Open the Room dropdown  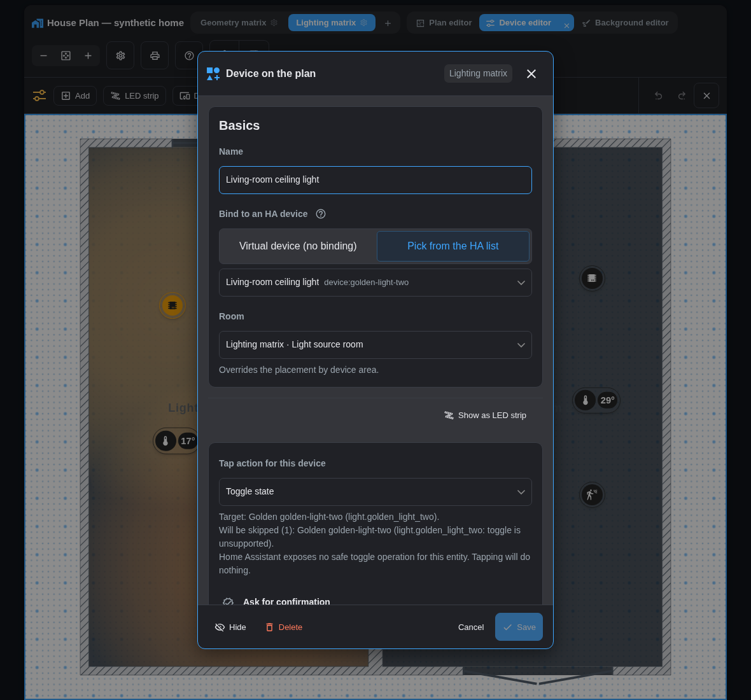pos(375,345)
